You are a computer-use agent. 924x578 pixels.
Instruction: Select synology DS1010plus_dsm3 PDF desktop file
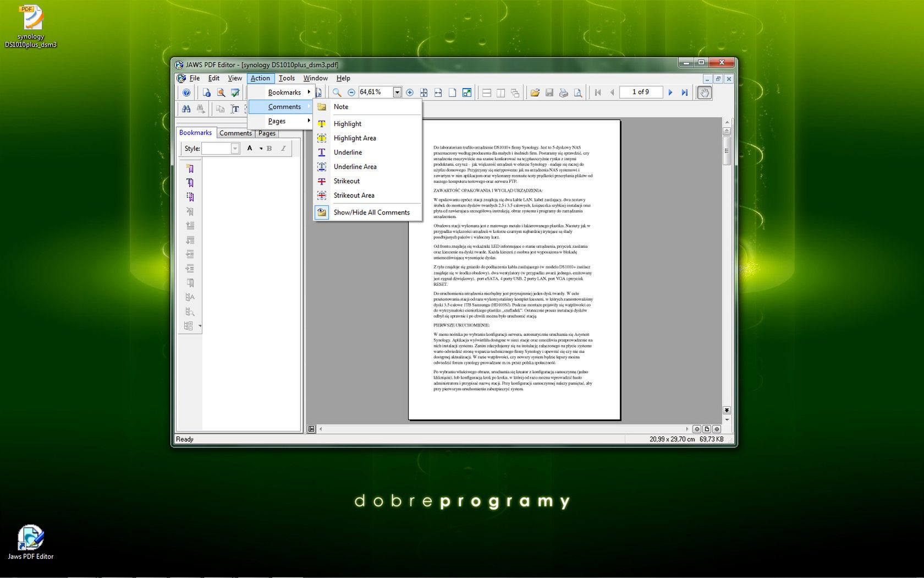point(31,26)
